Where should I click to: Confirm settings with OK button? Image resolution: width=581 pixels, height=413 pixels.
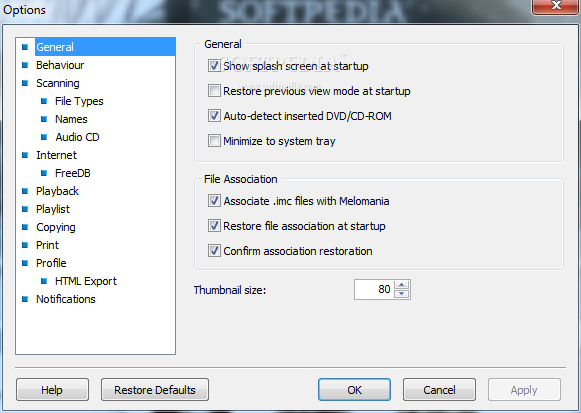[354, 390]
